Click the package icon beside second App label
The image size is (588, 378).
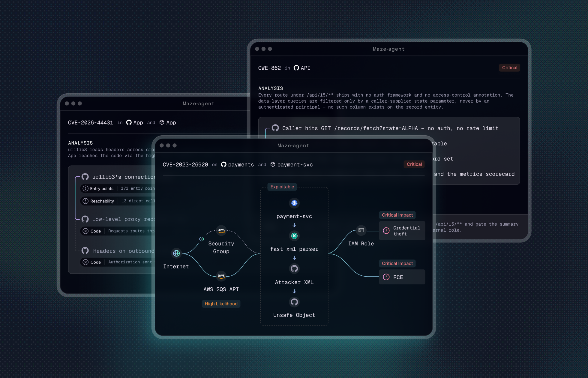click(x=162, y=122)
